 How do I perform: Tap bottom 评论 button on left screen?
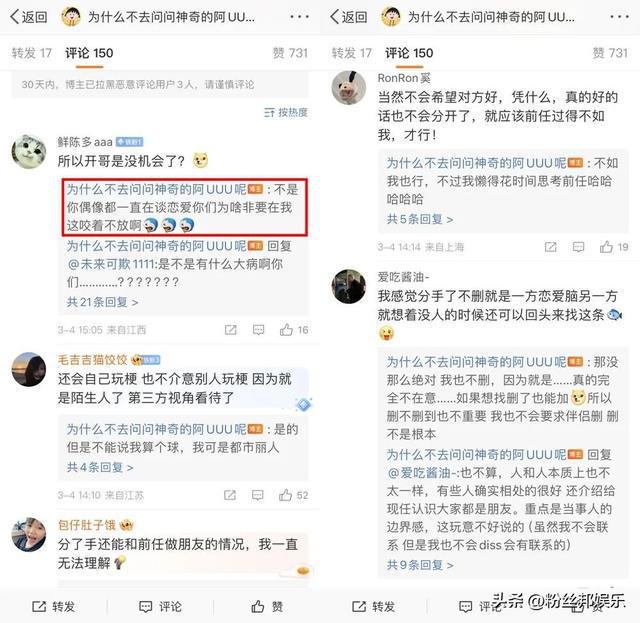click(x=160, y=607)
